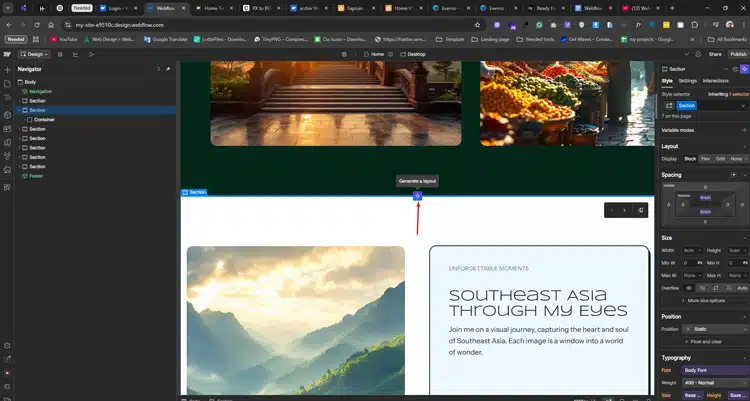Viewport: 750px width, 401px height.
Task: Click the Publish button
Action: [x=738, y=55]
